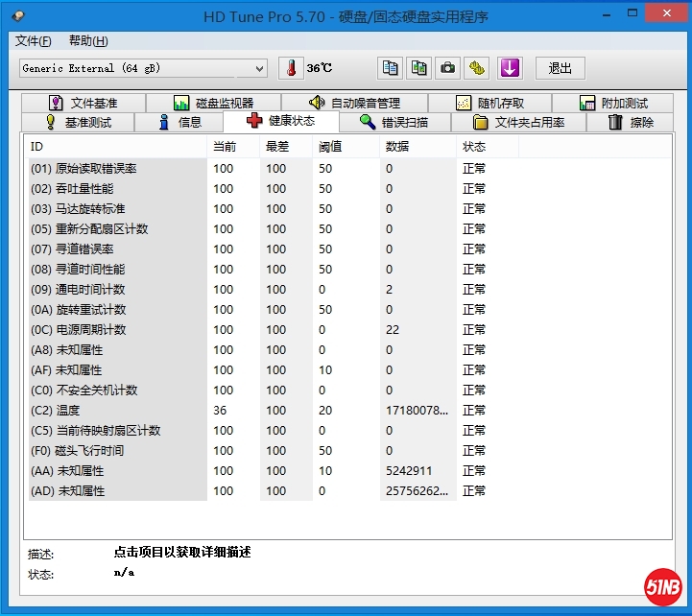Viewport: 692px width, 616px height.
Task: Click the yellow options settings icon
Action: point(477,68)
